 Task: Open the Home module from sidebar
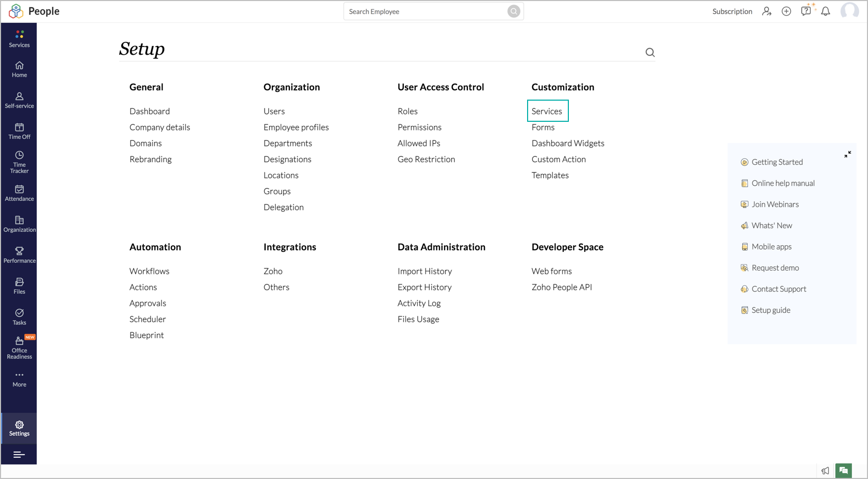(x=19, y=69)
